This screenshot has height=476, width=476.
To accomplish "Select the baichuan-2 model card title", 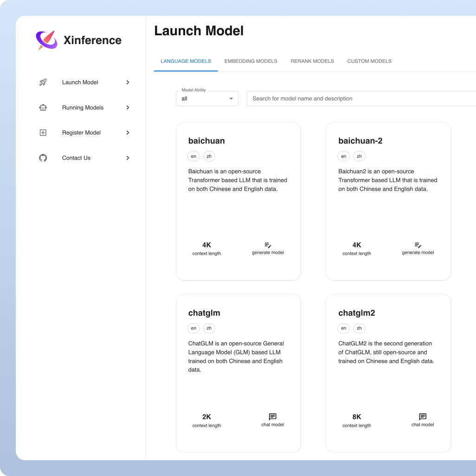I will tap(360, 141).
